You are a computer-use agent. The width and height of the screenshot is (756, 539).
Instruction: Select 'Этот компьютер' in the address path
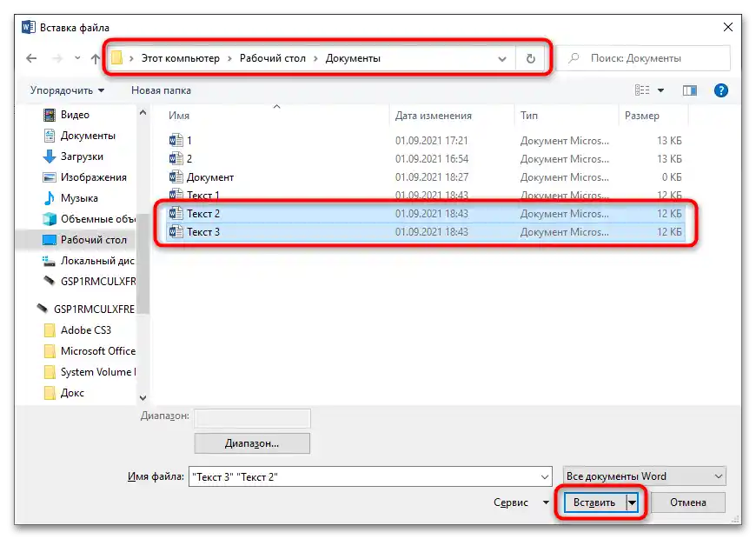click(x=181, y=58)
